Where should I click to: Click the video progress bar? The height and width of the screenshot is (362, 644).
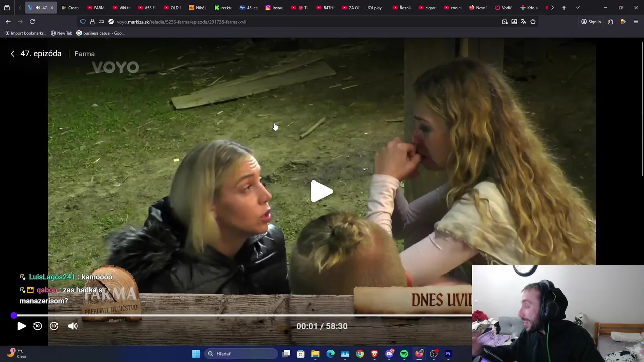pyautogui.click(x=242, y=316)
